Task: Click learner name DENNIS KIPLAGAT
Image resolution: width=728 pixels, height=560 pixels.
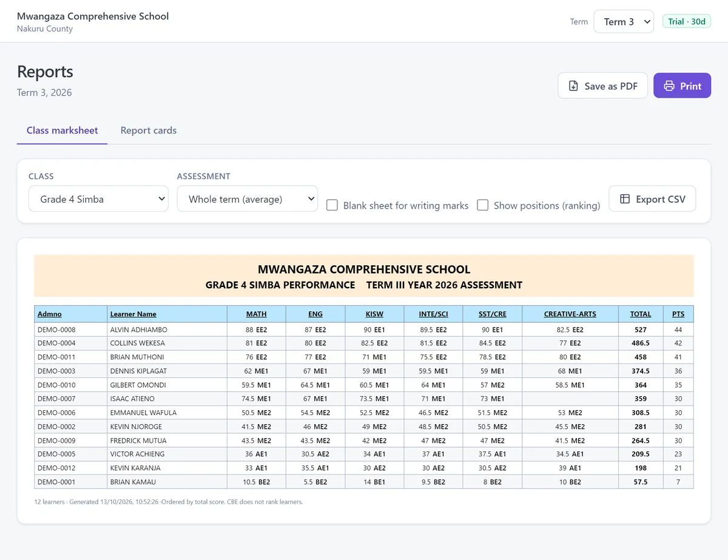Action: pyautogui.click(x=138, y=371)
